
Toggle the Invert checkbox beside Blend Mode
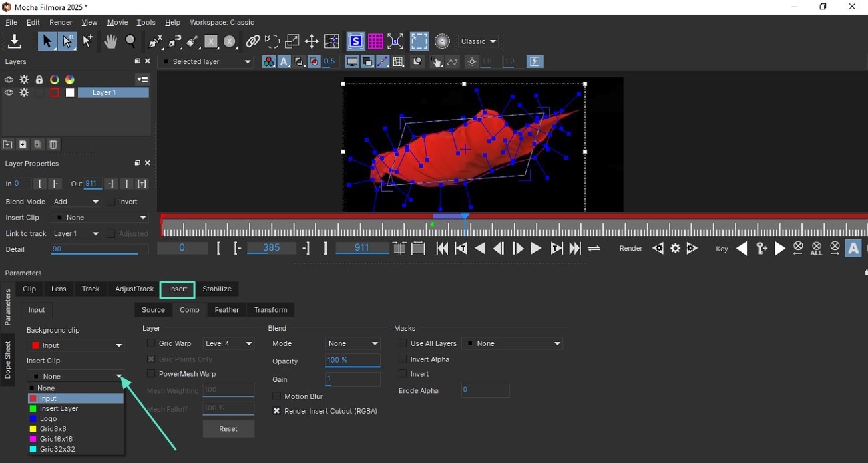pos(111,202)
